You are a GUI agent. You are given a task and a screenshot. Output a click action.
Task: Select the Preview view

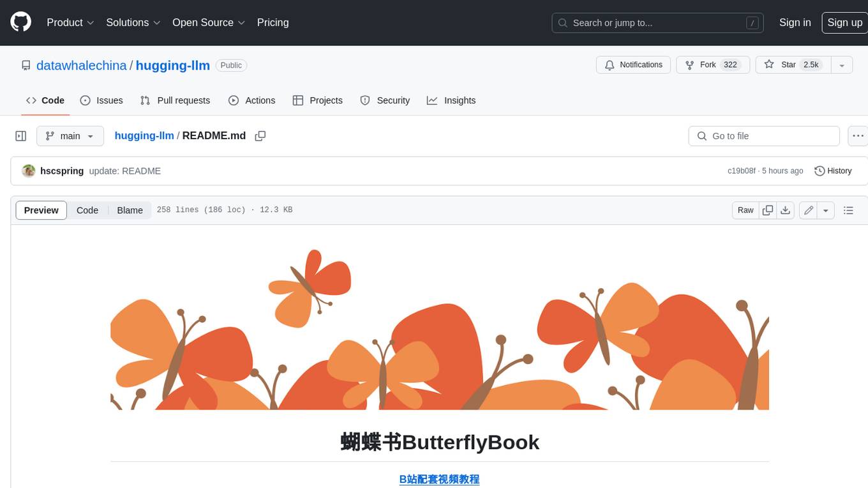point(41,210)
